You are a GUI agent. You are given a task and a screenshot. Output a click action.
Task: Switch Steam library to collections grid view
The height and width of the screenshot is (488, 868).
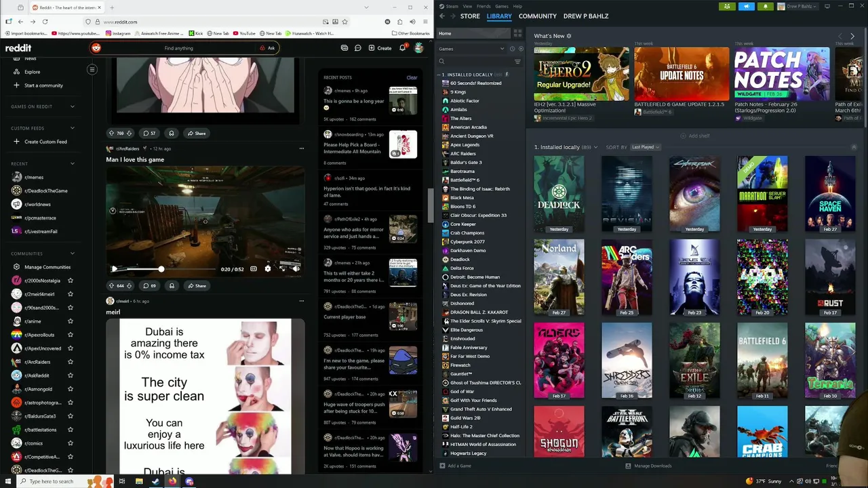click(x=517, y=33)
